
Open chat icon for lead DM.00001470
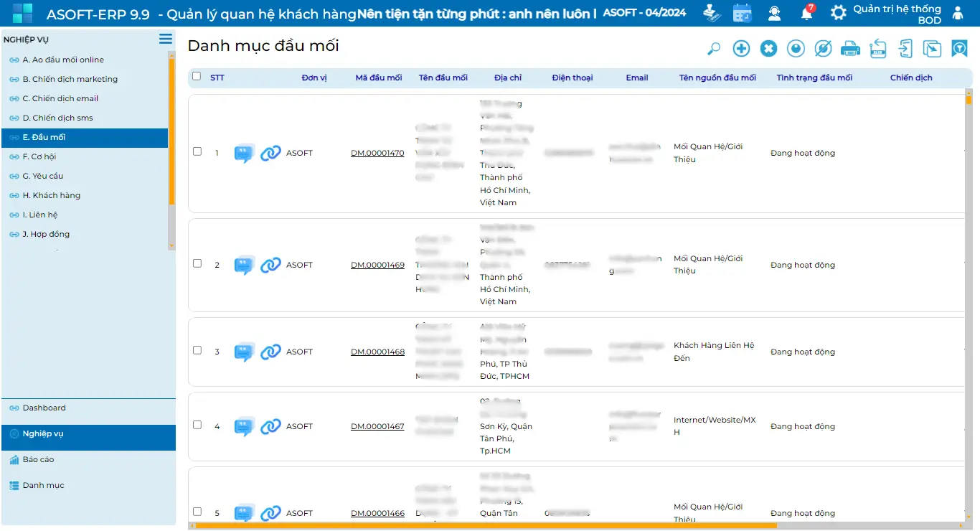[244, 154]
